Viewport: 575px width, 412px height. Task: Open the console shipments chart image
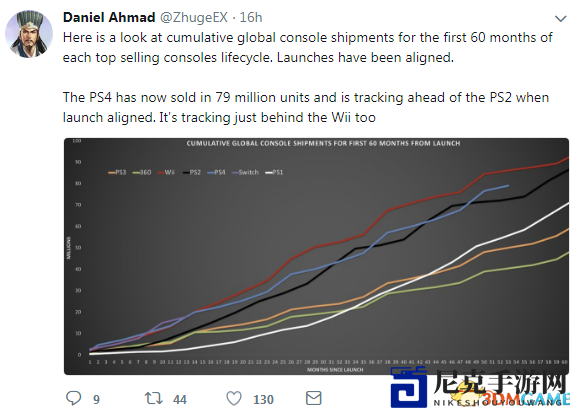[316, 256]
